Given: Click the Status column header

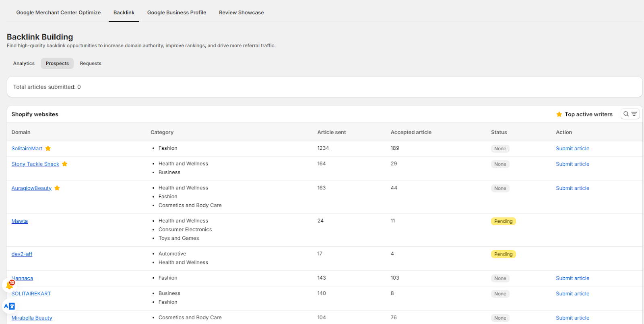Looking at the screenshot, I should pos(499,132).
